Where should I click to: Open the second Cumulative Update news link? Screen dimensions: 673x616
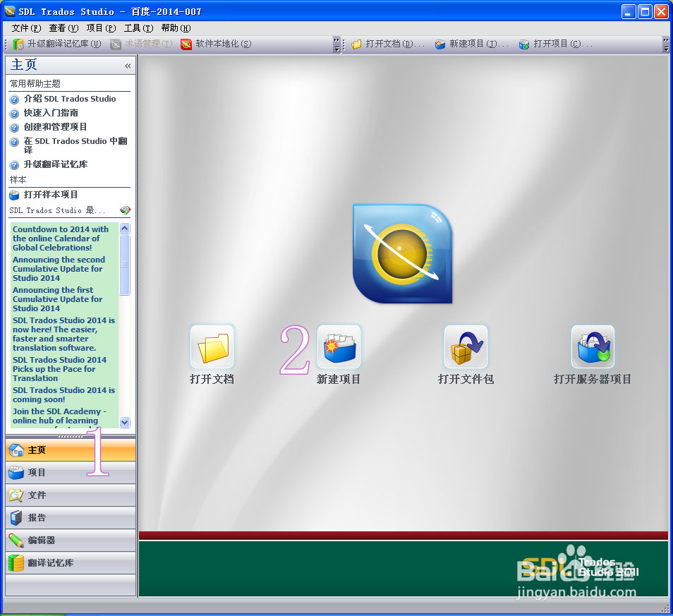[x=59, y=269]
